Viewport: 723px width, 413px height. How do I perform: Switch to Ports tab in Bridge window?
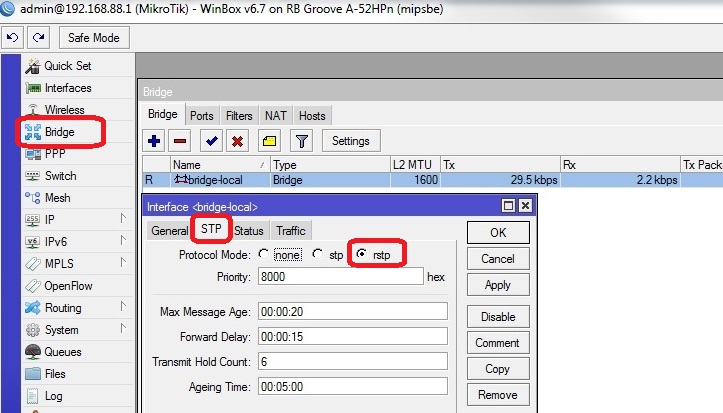tap(202, 116)
